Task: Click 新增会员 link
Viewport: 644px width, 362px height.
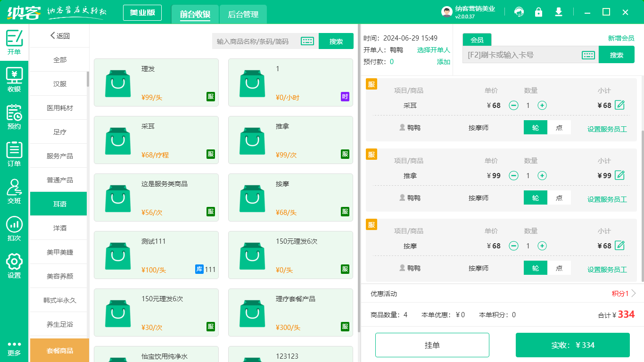Action: point(621,38)
